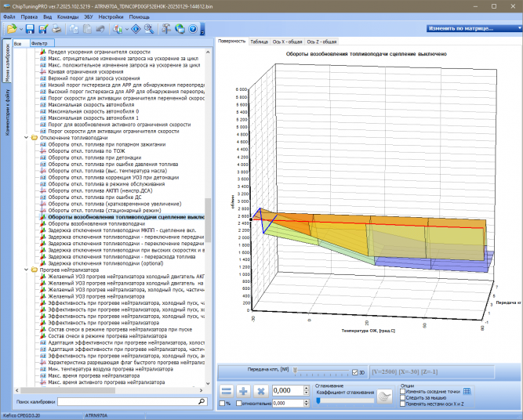Select 'Желаемый УОЗ прогрев нейтрализатора' last item

point(96,296)
